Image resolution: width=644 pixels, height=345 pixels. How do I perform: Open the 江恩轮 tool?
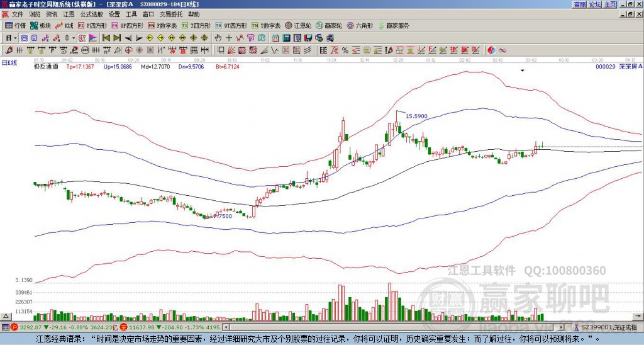click(x=298, y=25)
